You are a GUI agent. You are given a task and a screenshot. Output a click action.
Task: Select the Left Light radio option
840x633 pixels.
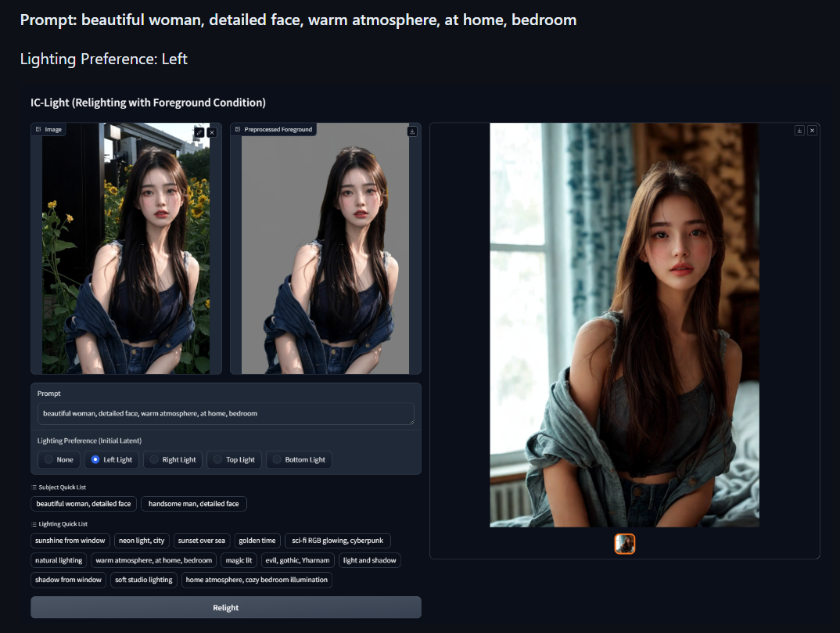click(111, 460)
